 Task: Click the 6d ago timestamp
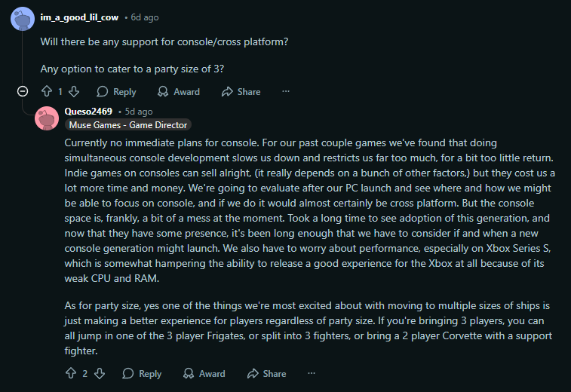[145, 17]
